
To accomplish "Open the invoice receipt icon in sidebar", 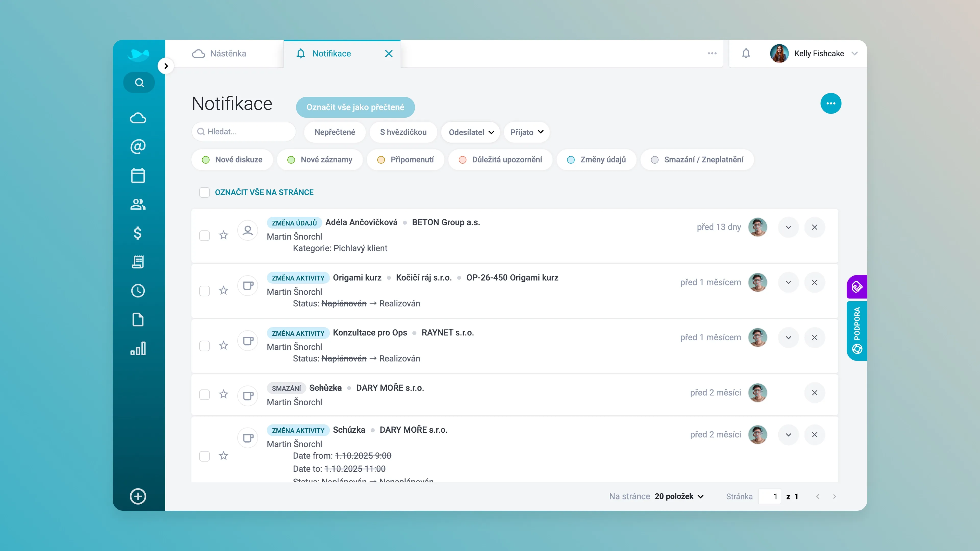I will click(x=138, y=262).
